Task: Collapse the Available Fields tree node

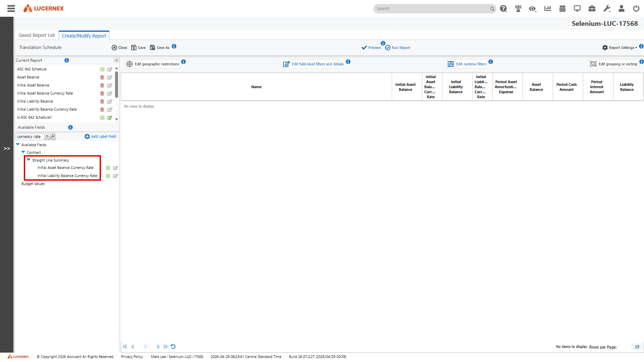Action: tap(18, 144)
